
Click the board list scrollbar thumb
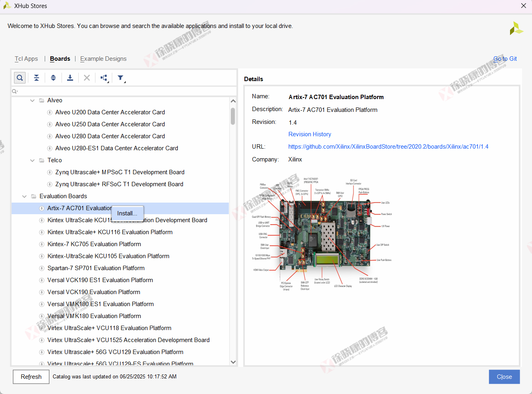click(233, 116)
